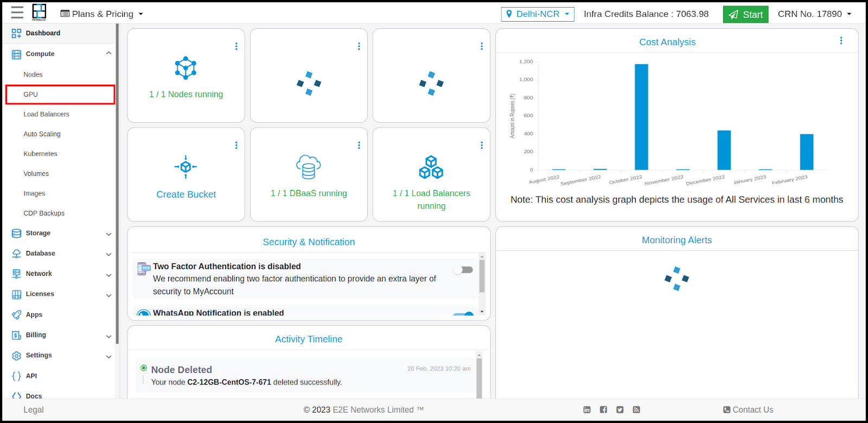This screenshot has height=423, width=868.
Task: Toggle WhatsApp Notification switch
Action: [463, 313]
